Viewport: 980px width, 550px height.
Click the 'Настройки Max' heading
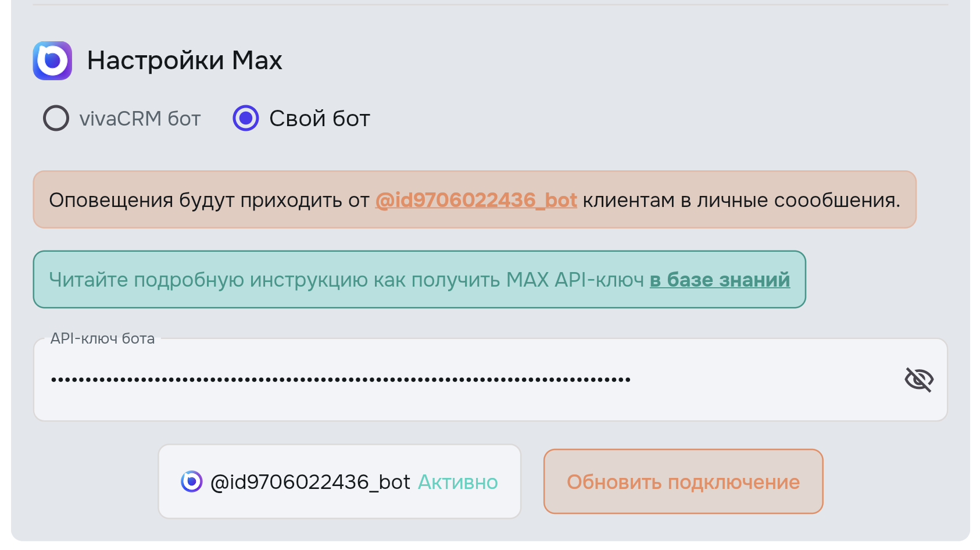point(184,60)
